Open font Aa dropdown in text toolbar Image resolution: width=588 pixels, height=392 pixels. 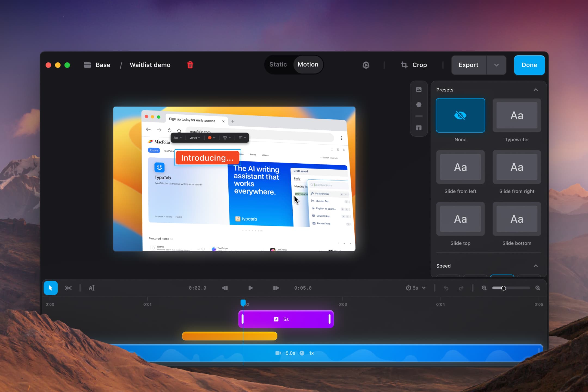point(177,137)
